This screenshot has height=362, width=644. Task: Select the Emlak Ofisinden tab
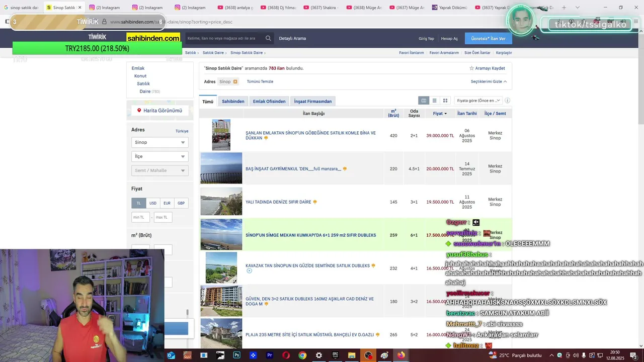(269, 101)
